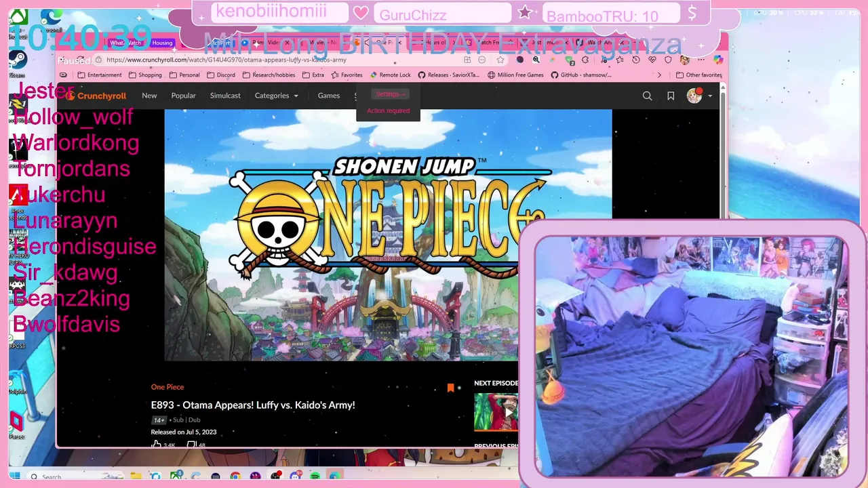Screen dimensions: 868x488
Task: Open the Entertainment bookmarks folder
Action: 100,75
